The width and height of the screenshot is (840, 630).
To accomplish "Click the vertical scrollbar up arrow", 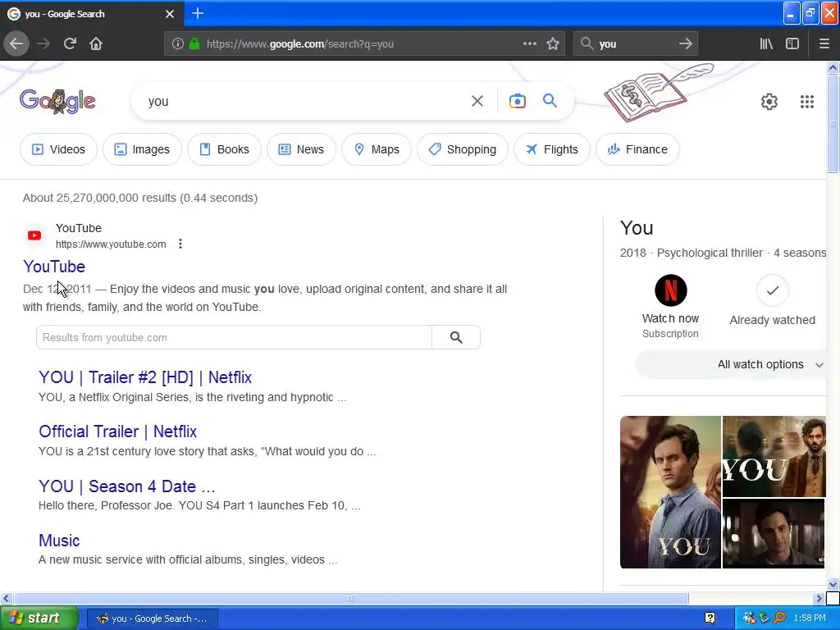I will tap(833, 67).
